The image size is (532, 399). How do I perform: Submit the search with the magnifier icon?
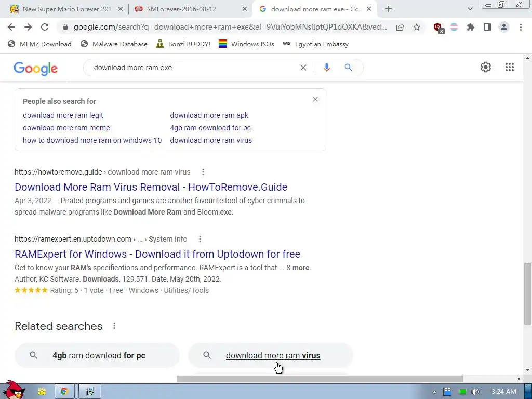[x=348, y=68]
